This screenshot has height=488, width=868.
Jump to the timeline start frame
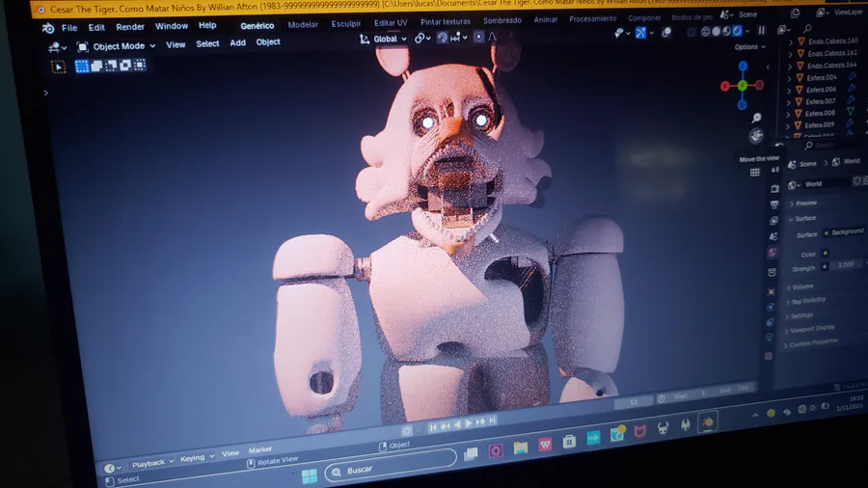(x=433, y=426)
